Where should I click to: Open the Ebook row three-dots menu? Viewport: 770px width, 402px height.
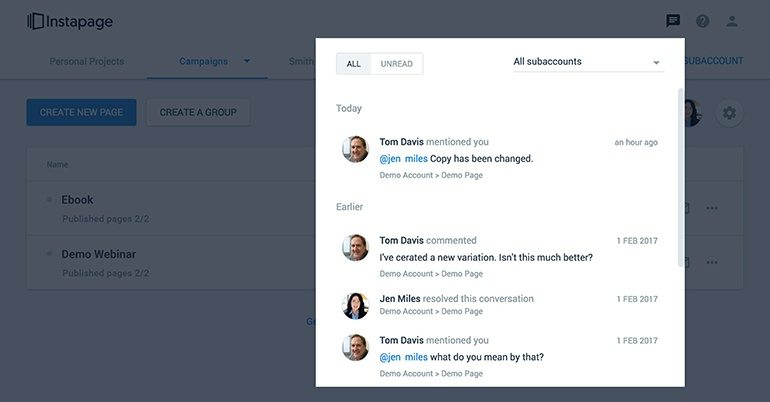pyautogui.click(x=712, y=208)
